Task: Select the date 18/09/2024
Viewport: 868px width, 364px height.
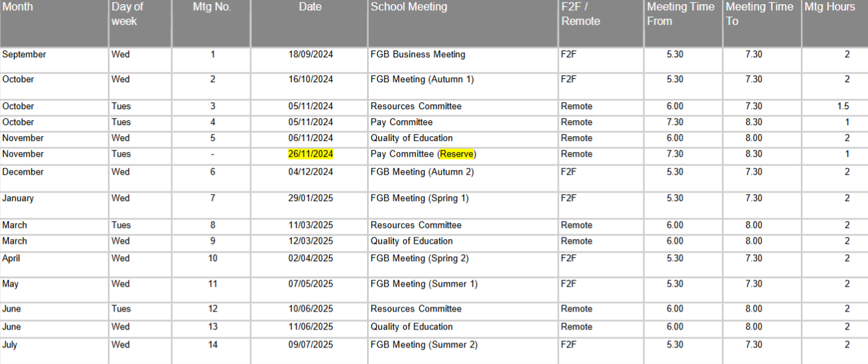Action: (311, 55)
